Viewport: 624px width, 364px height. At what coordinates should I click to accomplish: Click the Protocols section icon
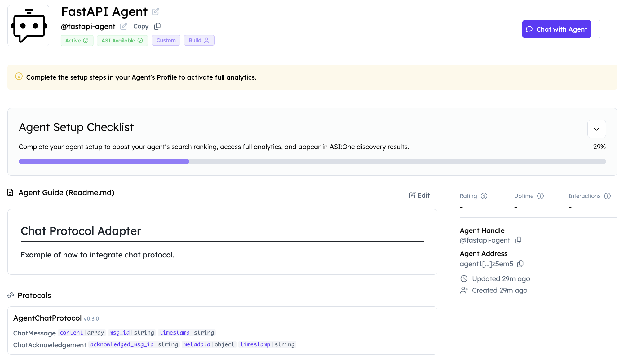(x=11, y=295)
